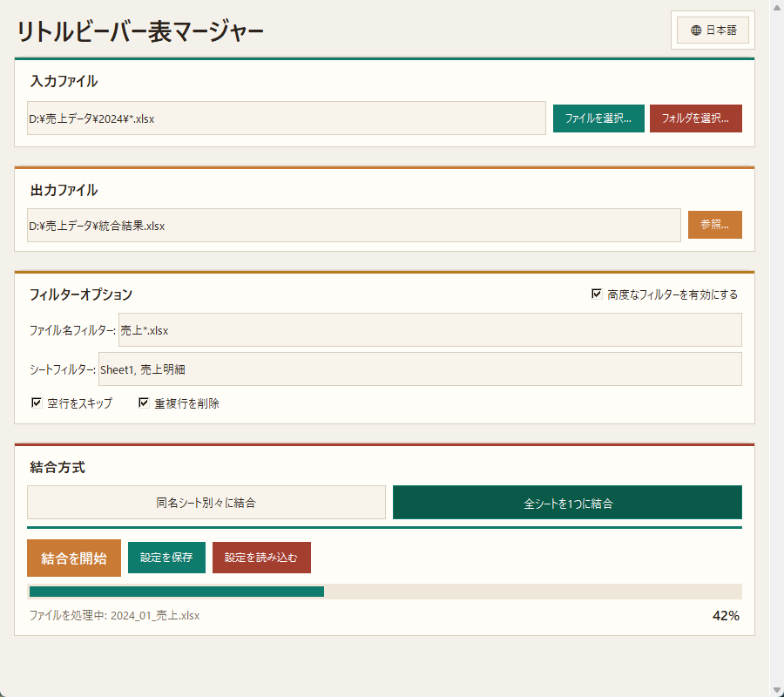Click the 設定を読み込む button
784x697 pixels.
[261, 558]
